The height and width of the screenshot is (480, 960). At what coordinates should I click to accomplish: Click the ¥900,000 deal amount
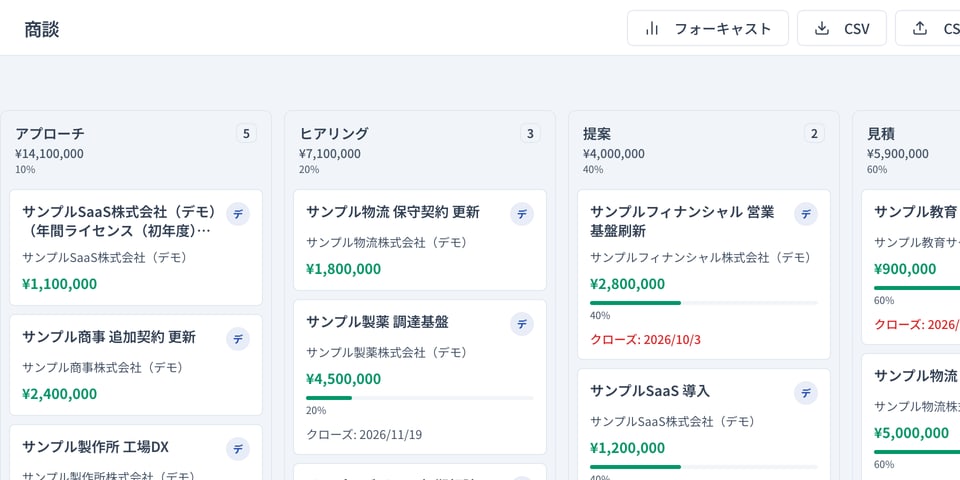(x=905, y=269)
